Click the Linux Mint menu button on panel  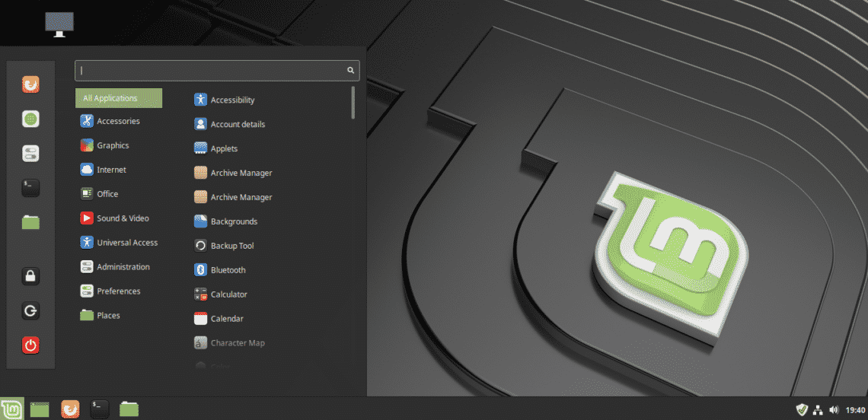pos(12,409)
